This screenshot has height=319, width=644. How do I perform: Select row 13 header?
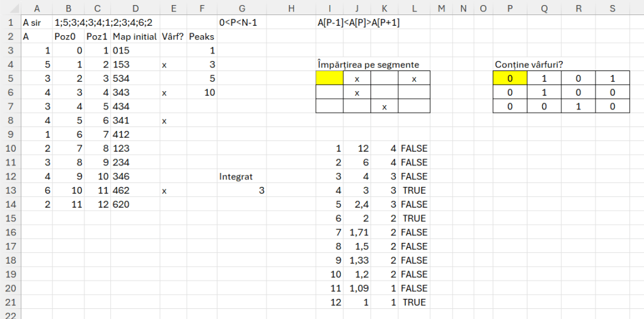10,191
